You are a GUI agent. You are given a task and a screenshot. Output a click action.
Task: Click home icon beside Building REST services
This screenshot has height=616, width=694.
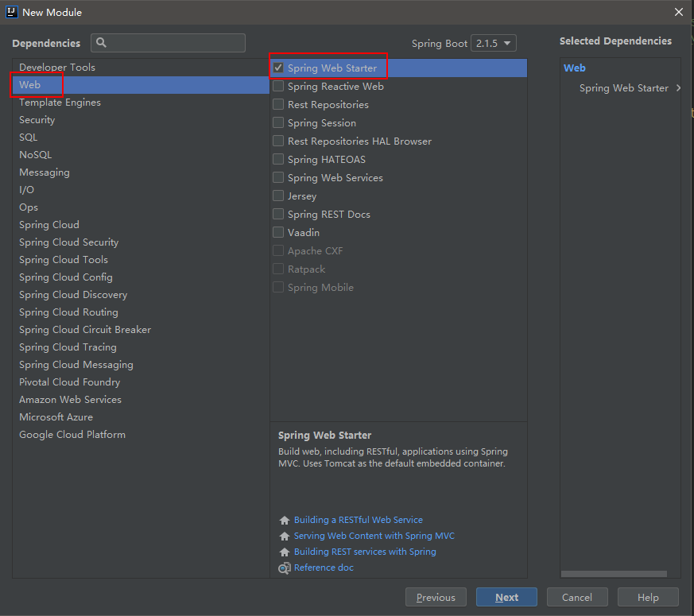[285, 552]
